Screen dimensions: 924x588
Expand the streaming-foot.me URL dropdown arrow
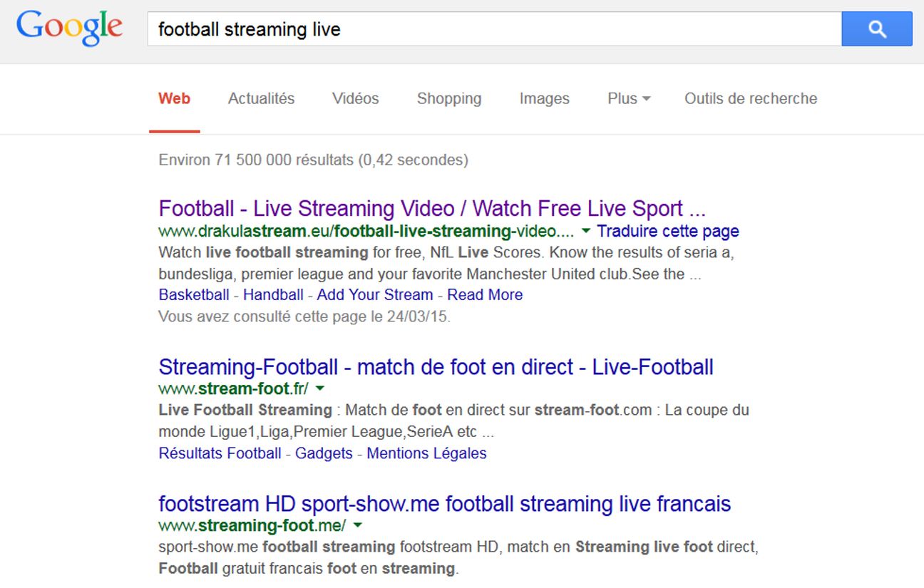tap(357, 526)
